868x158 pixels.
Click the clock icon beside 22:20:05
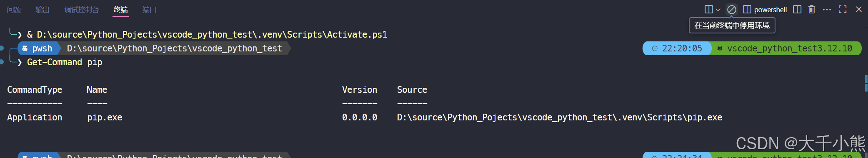(x=655, y=48)
